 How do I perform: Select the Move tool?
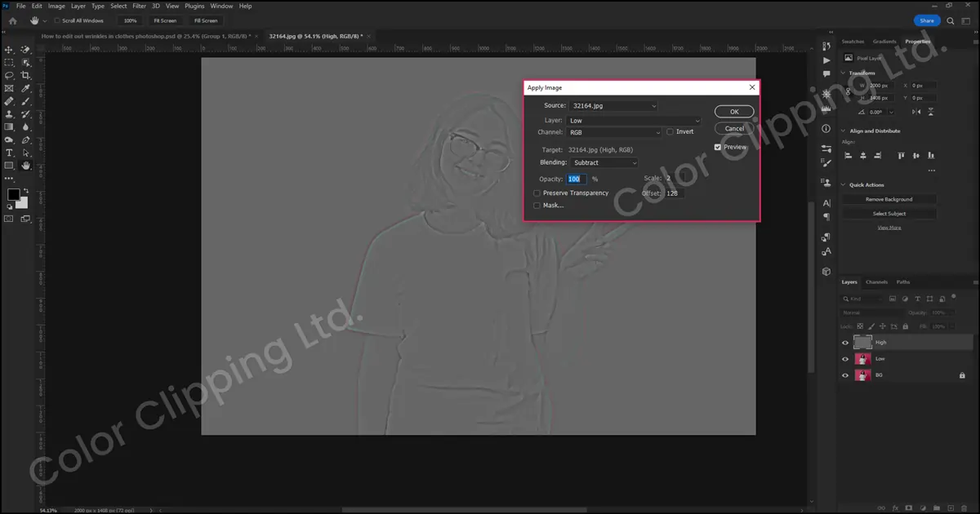(x=9, y=50)
